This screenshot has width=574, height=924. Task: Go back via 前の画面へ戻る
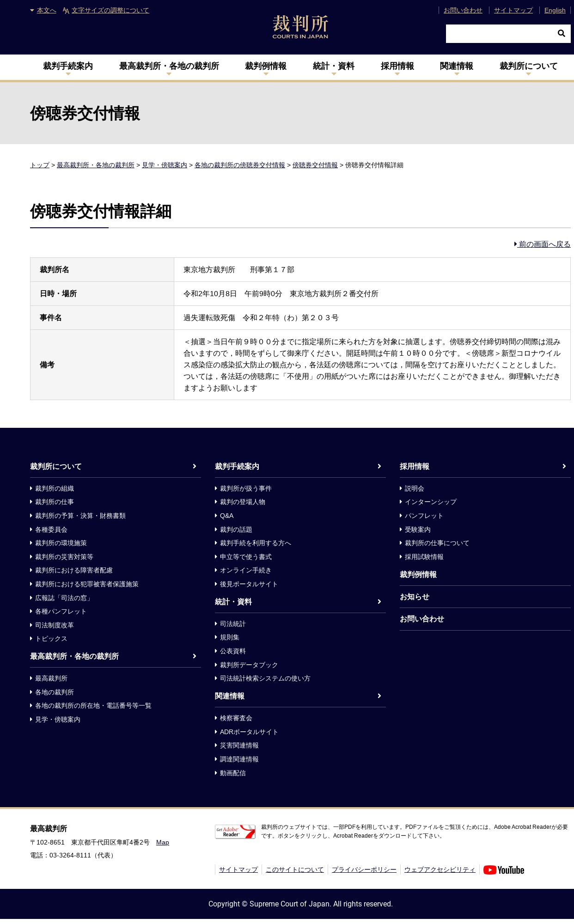coord(543,244)
